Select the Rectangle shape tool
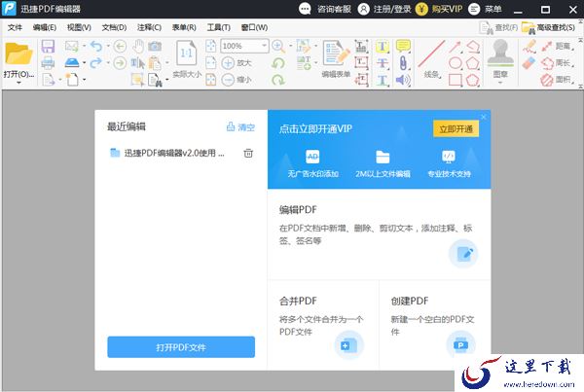 [456, 80]
